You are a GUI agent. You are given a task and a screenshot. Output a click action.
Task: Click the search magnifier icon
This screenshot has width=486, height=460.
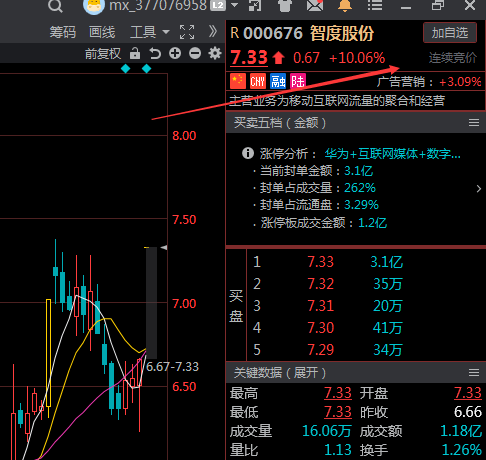click(55, 6)
